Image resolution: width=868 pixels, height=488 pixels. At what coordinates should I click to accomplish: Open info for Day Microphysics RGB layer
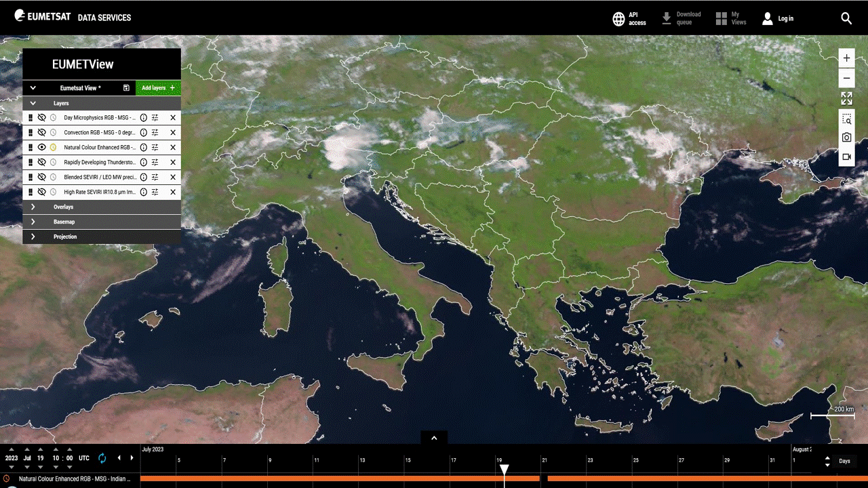coord(144,117)
